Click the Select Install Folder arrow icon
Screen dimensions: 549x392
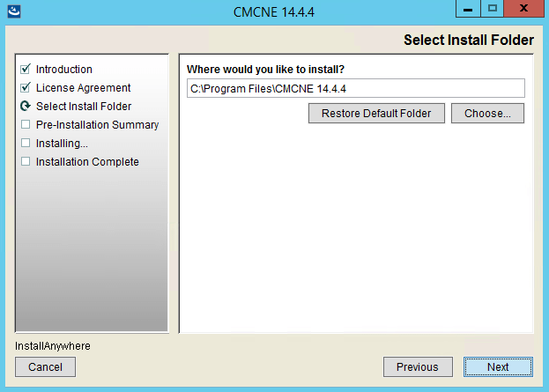click(26, 106)
